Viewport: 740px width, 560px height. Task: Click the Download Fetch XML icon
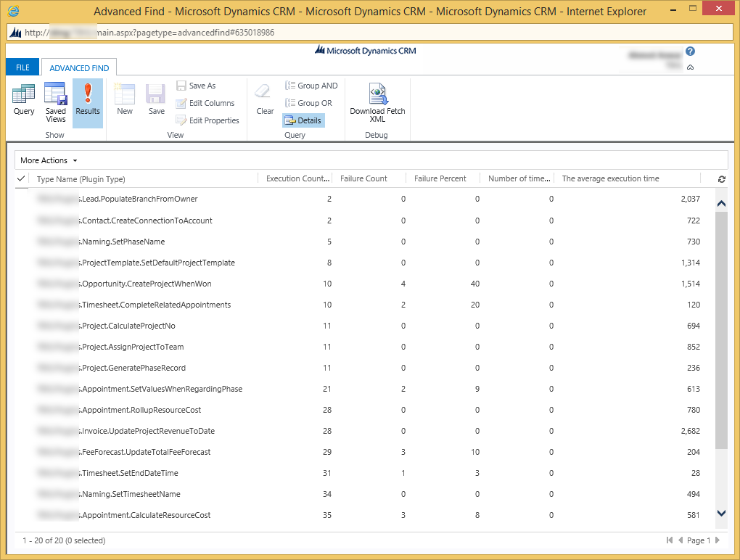point(377,102)
